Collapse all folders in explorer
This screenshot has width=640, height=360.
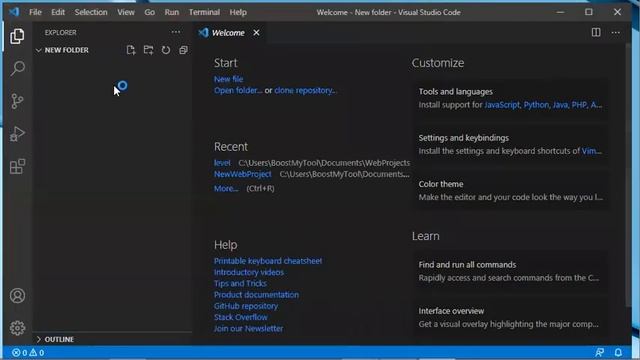click(x=183, y=50)
